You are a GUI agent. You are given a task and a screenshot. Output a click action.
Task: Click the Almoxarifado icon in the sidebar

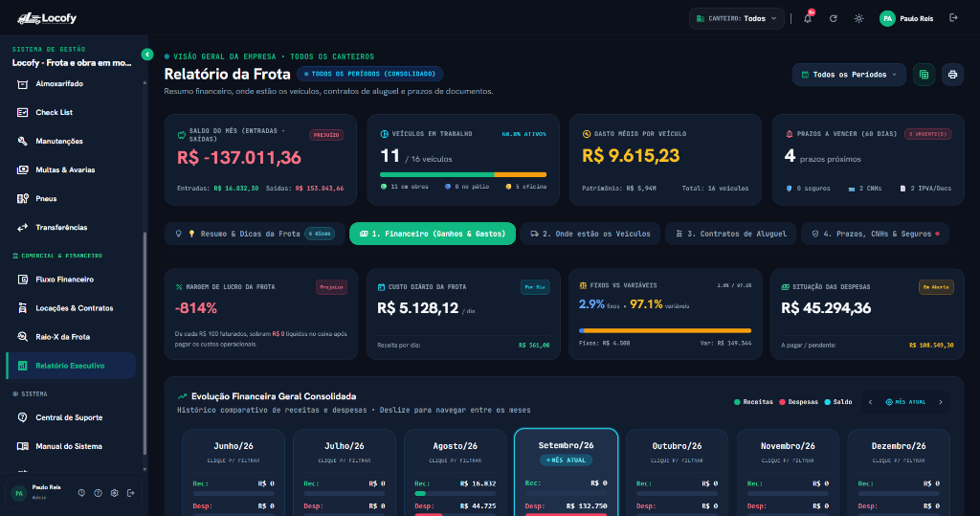pyautogui.click(x=23, y=84)
